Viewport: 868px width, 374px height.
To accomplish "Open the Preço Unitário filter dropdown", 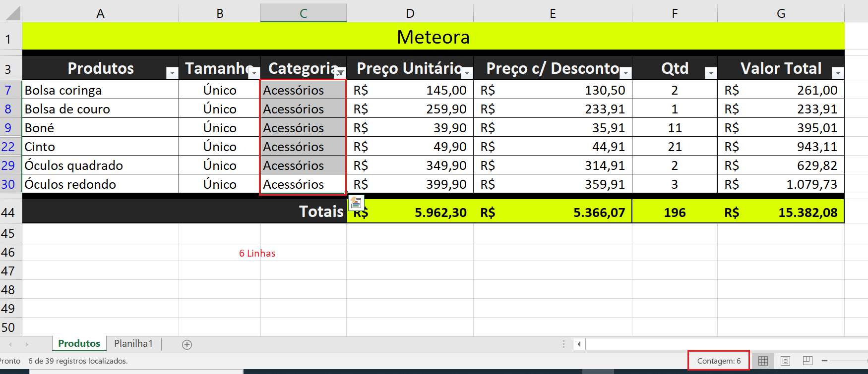I will 467,73.
